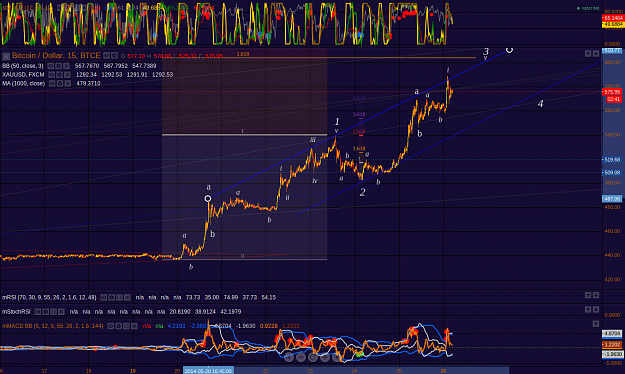Click the 65.3464 value label on top pane
This screenshot has width=625, height=374.
[613, 18]
